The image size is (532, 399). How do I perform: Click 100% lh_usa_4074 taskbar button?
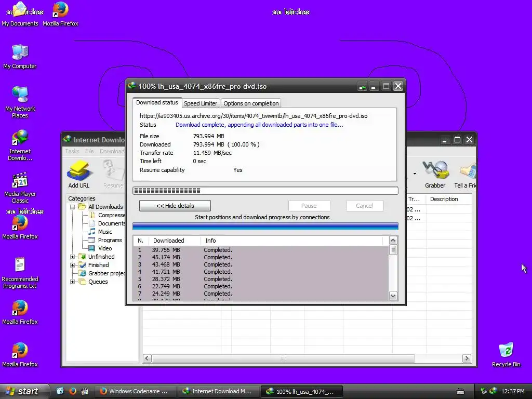click(301, 392)
